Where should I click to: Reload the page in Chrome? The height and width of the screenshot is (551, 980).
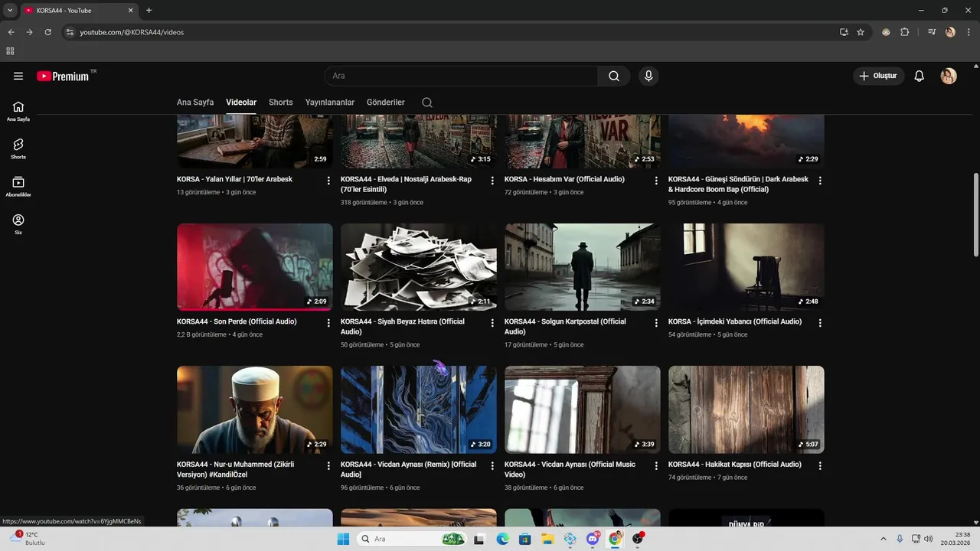[x=47, y=32]
